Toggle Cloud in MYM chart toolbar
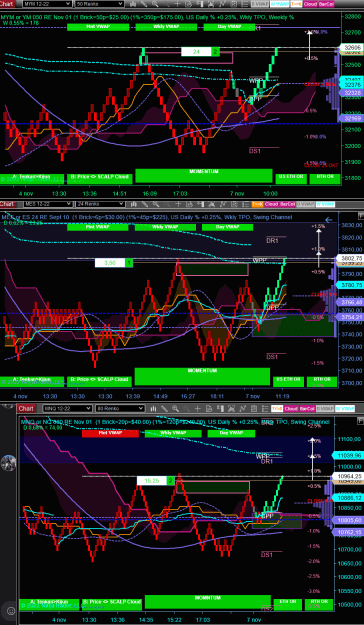 (310, 4)
